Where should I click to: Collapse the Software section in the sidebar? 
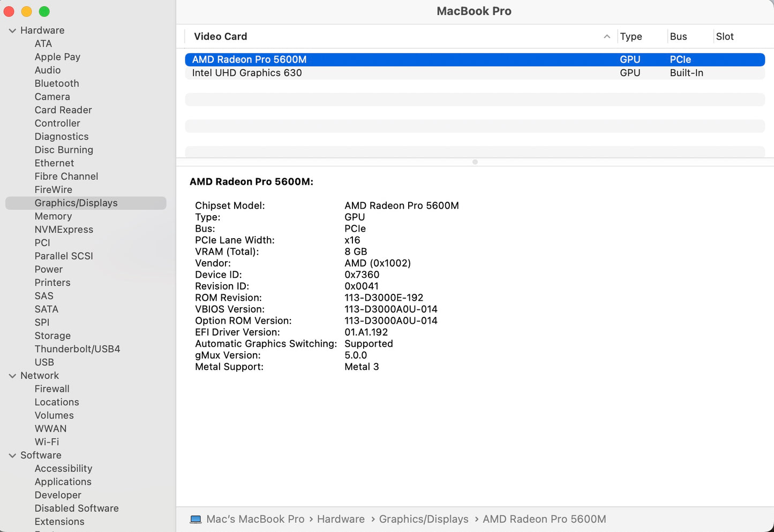[x=12, y=455]
